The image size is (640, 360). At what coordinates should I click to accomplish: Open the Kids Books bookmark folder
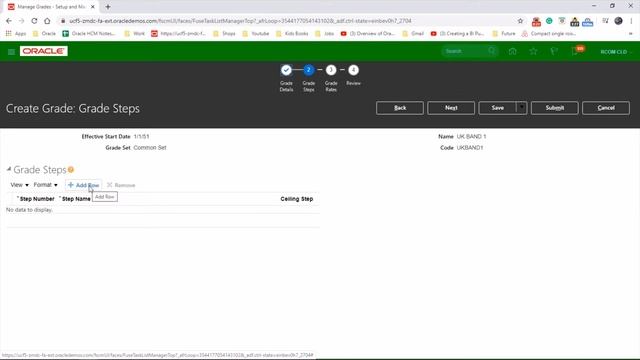tap(292, 33)
